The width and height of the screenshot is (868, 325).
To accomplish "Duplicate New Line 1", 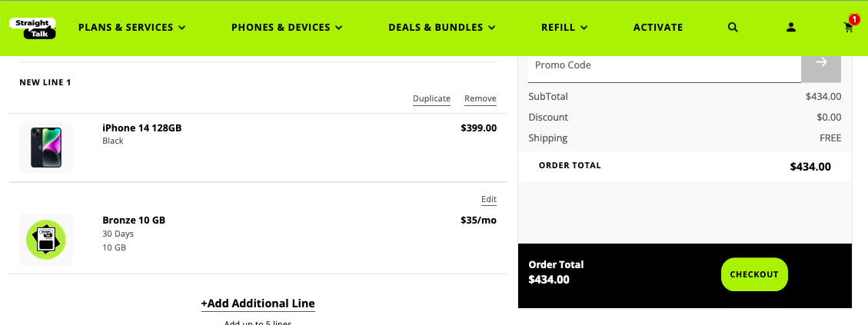I will 431,98.
